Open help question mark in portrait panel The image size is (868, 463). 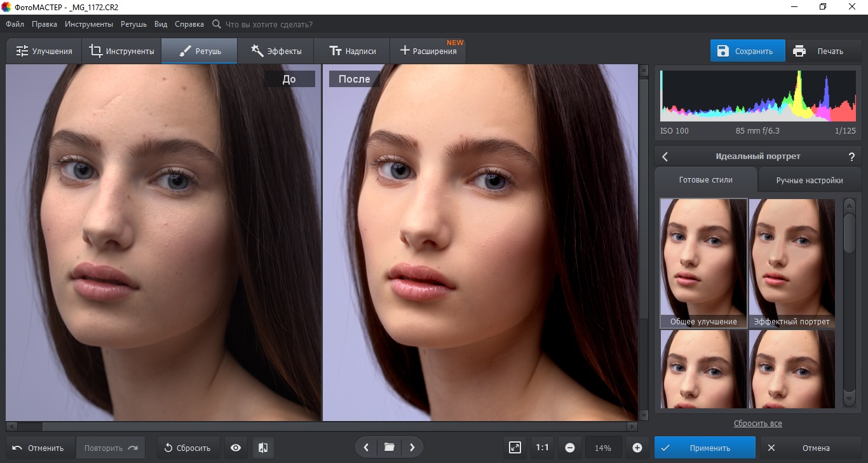851,156
